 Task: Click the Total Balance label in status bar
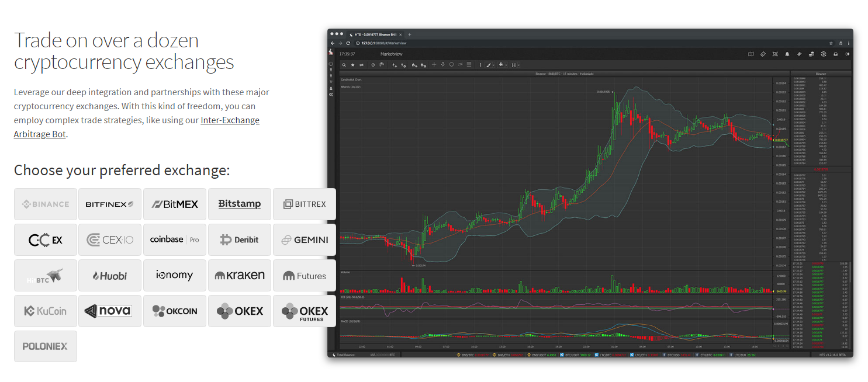[x=346, y=355]
